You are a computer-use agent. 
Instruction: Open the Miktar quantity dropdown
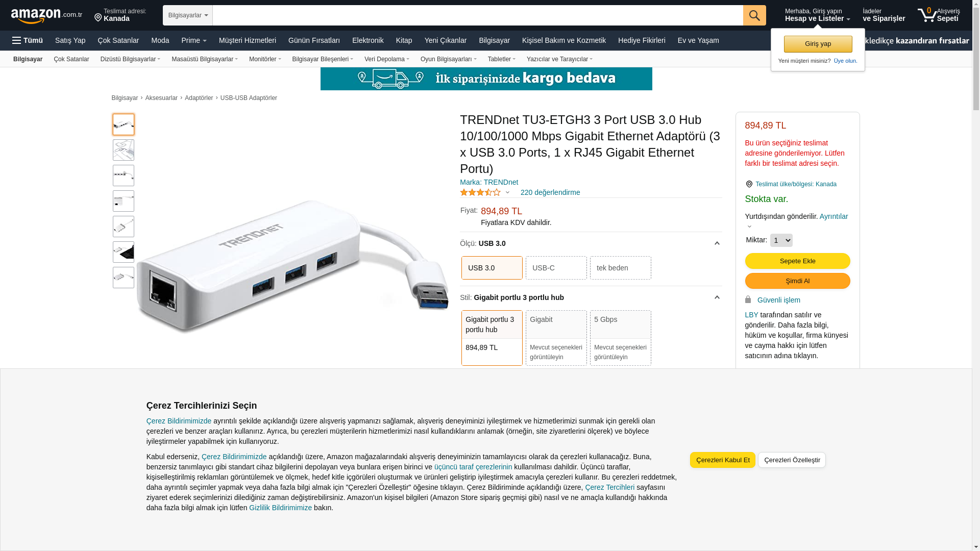(x=781, y=240)
